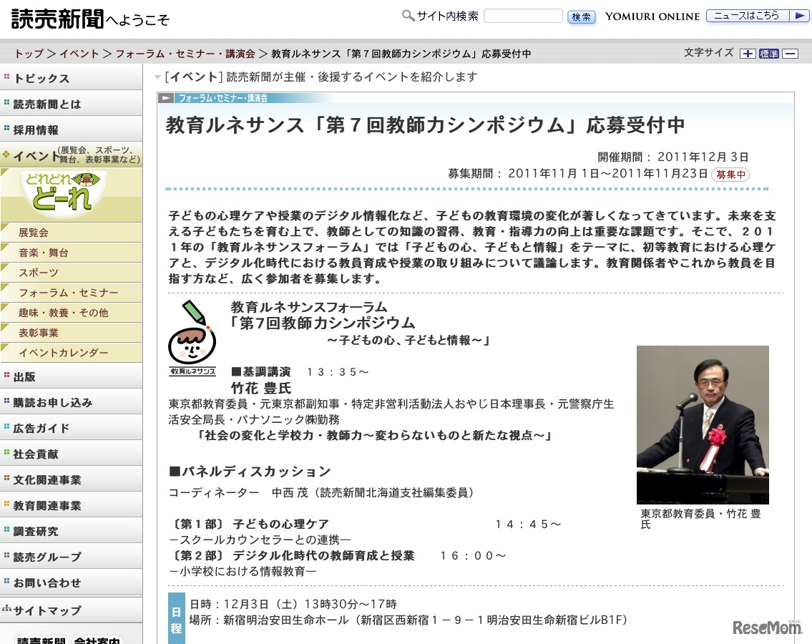This screenshot has height=644, width=812.
Task: Open 教育関連事業 in the sidebar
Action: click(71, 505)
